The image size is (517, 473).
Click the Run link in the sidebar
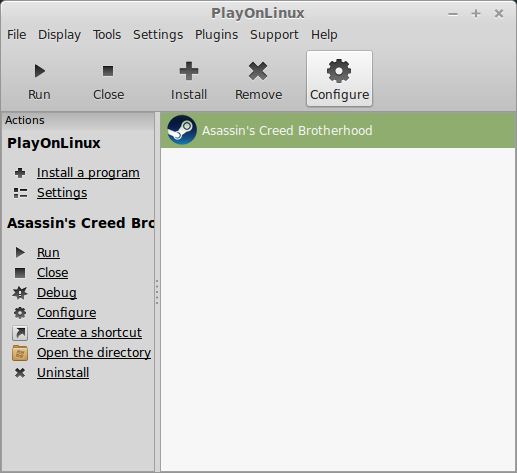click(x=48, y=252)
